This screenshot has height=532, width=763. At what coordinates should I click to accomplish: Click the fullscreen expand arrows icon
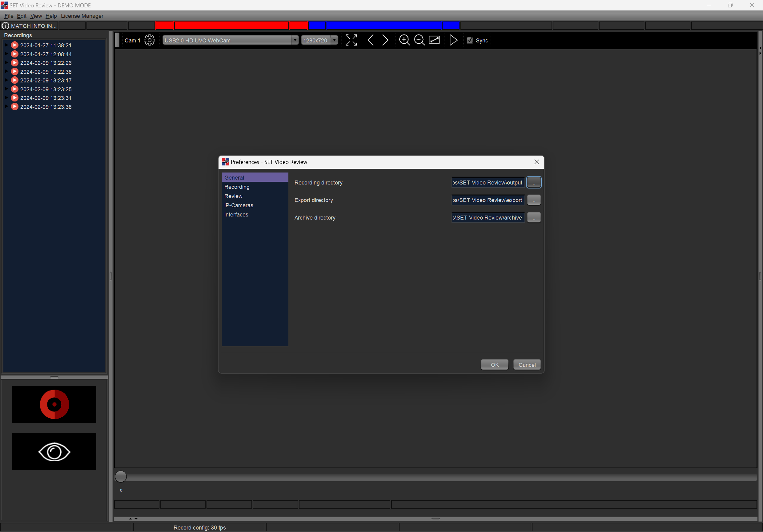click(351, 40)
